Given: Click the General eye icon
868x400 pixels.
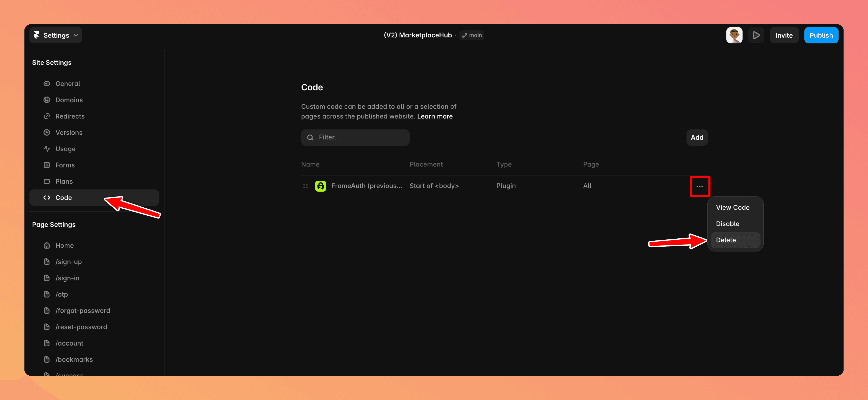Looking at the screenshot, I should pyautogui.click(x=47, y=84).
